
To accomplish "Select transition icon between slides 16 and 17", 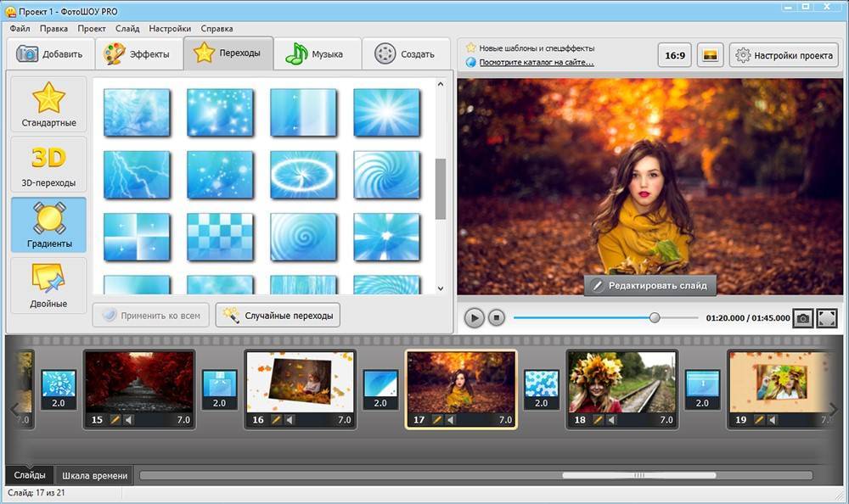I will 380,389.
